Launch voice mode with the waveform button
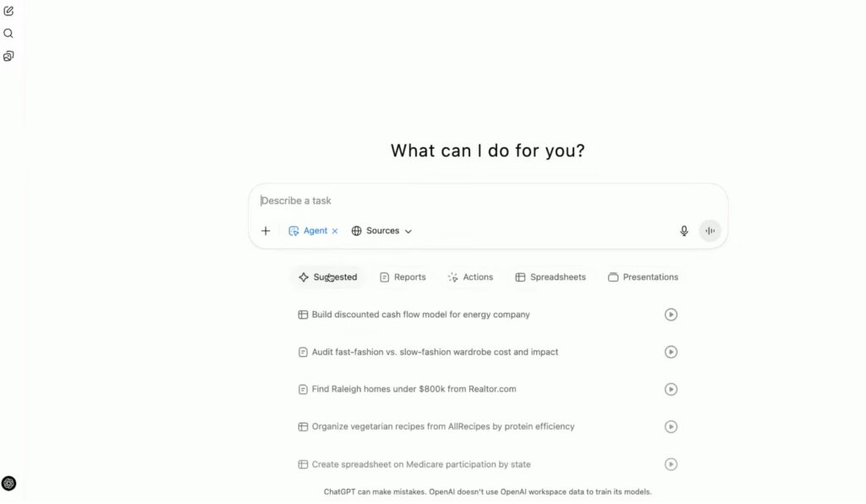Viewport: 866px width, 504px height. point(710,231)
